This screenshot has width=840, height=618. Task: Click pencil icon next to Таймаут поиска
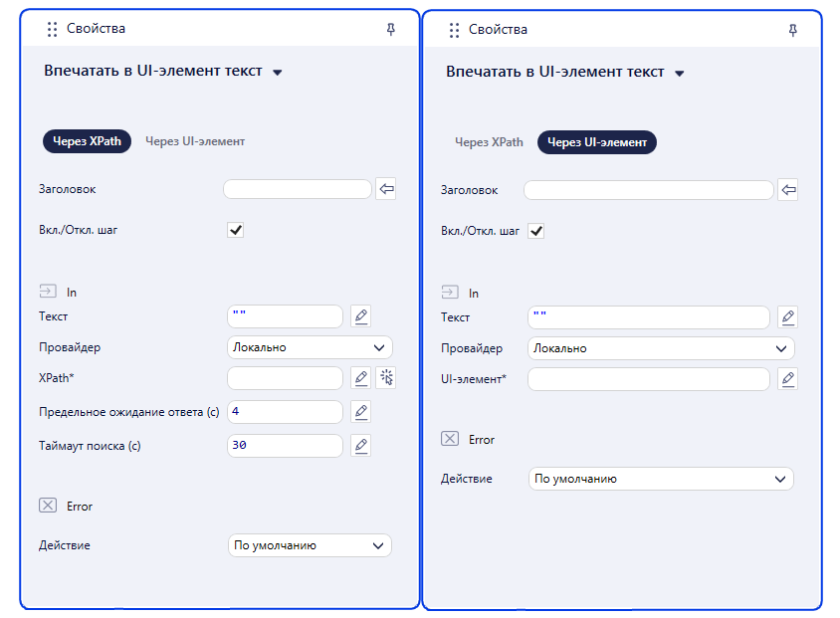point(361,446)
